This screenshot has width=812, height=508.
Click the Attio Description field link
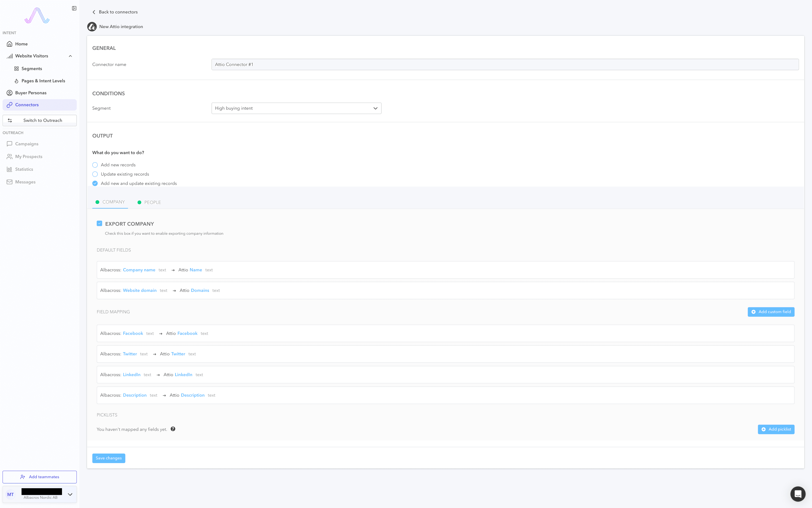(x=193, y=395)
